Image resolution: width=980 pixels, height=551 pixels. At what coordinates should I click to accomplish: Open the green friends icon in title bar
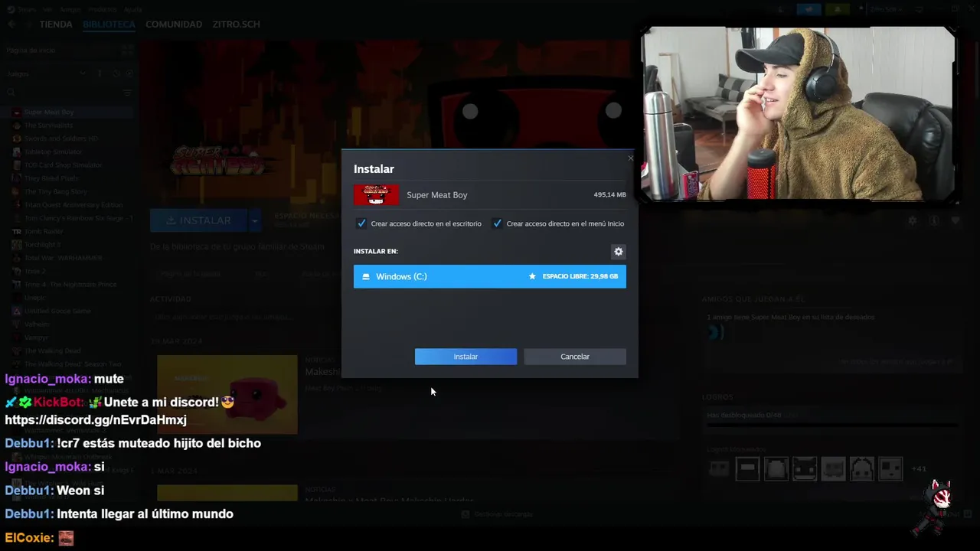point(838,9)
